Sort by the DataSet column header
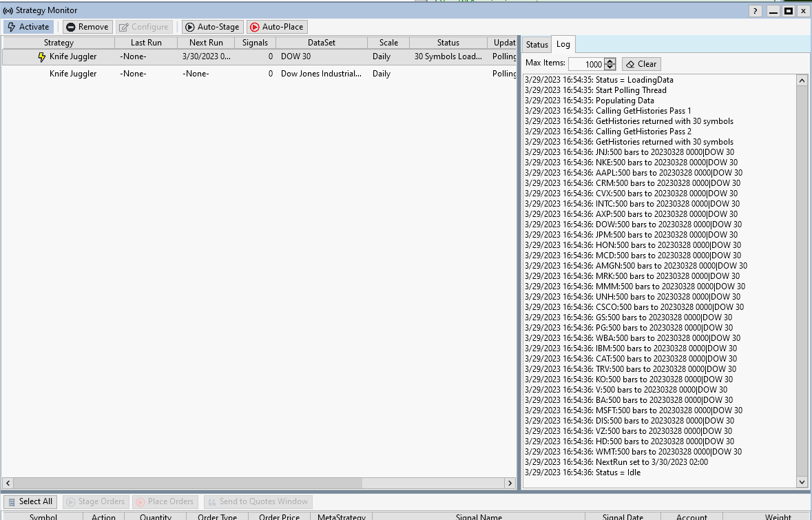The height and width of the screenshot is (520, 812). pyautogui.click(x=322, y=43)
